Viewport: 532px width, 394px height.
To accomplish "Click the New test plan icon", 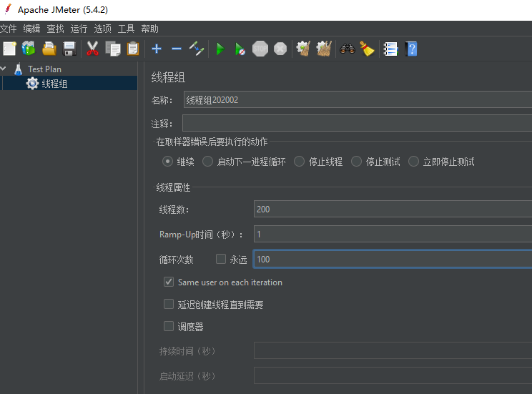I will [x=9, y=49].
